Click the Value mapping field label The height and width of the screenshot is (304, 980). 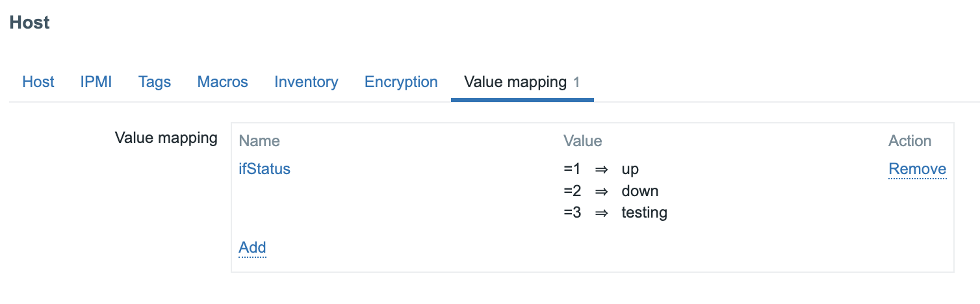(166, 138)
